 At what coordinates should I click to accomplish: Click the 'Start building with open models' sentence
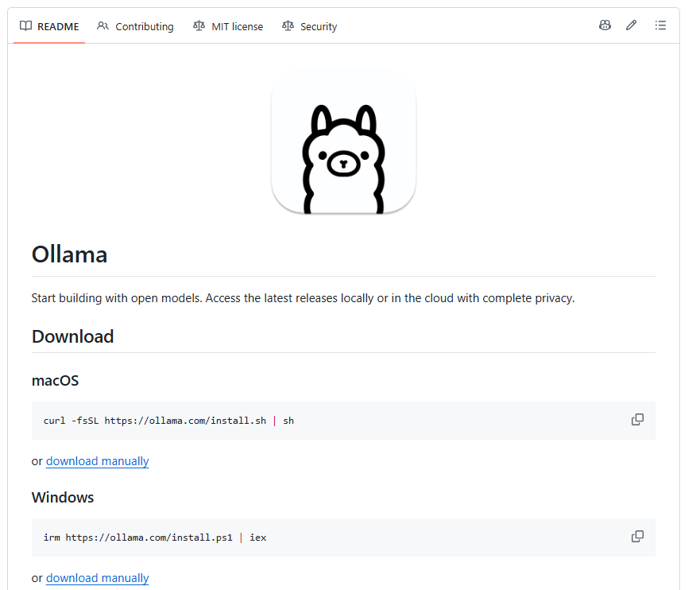pyautogui.click(x=304, y=298)
